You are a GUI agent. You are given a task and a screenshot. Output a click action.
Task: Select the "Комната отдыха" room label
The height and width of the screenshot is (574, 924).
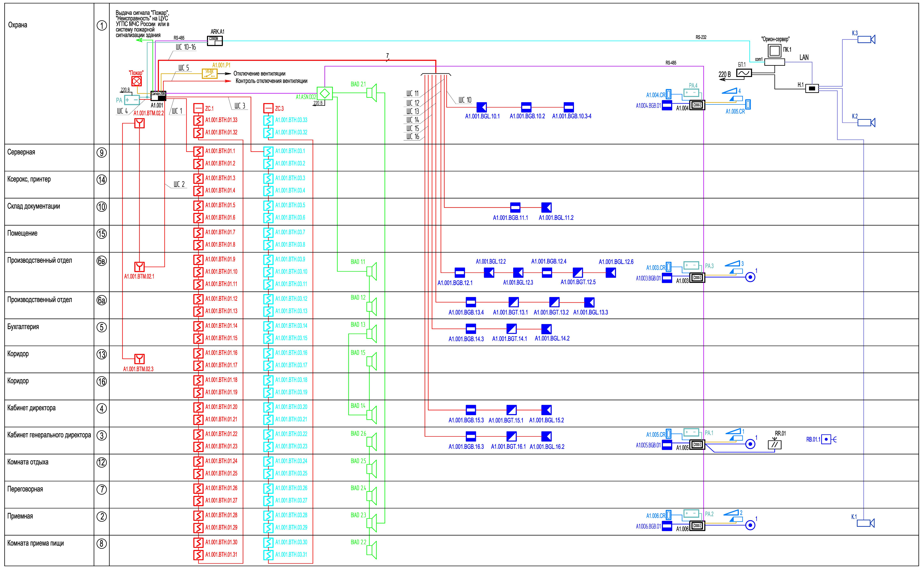pyautogui.click(x=28, y=462)
